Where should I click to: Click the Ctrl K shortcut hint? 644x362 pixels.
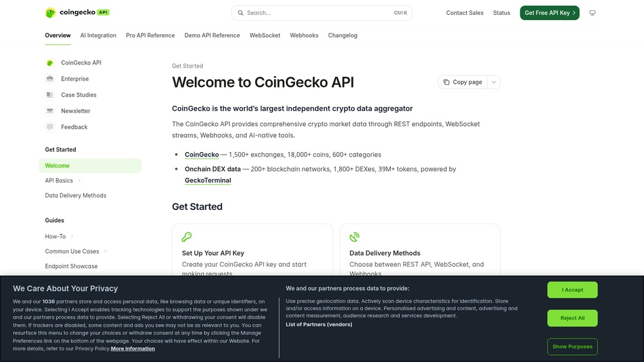401,13
